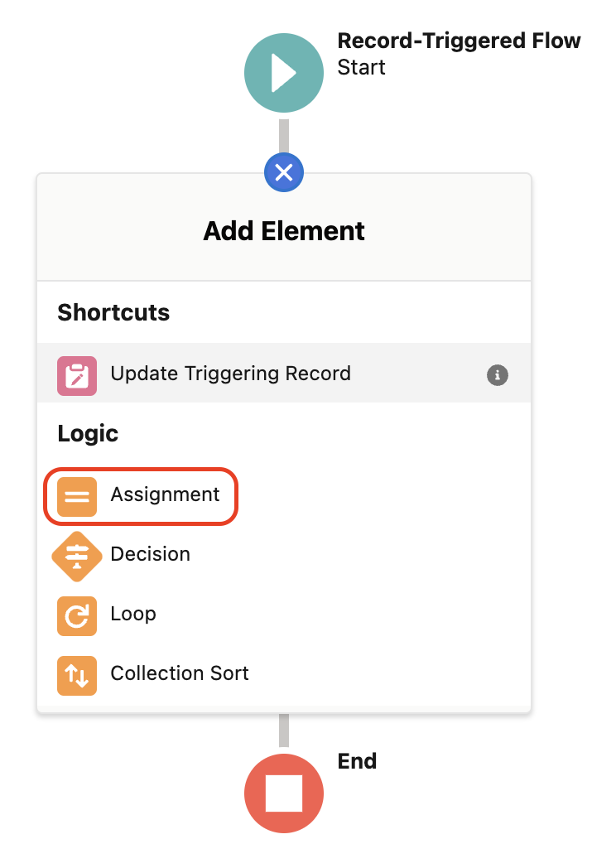Click the Start label under flow title

pos(361,67)
